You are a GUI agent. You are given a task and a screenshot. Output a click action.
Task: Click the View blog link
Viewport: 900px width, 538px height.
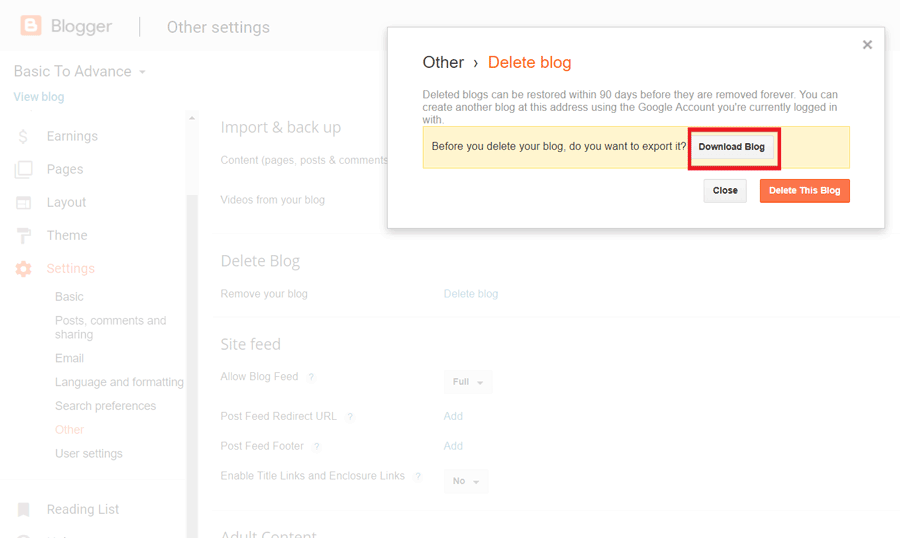click(39, 97)
